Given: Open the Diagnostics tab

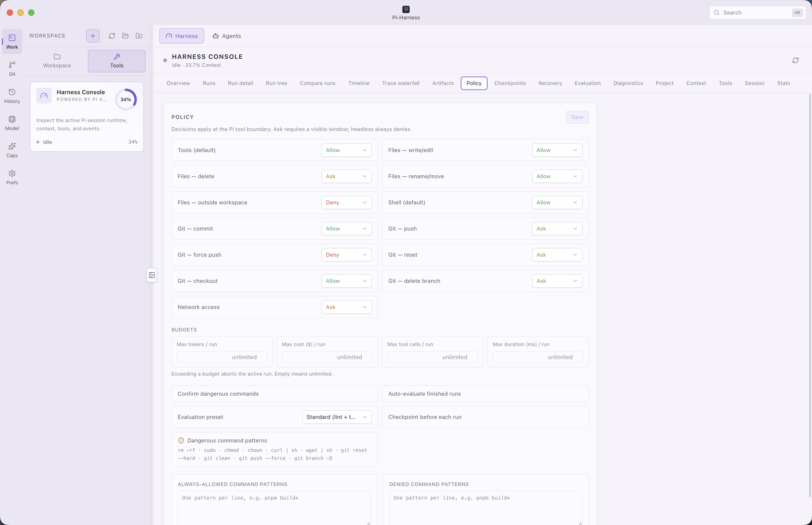Looking at the screenshot, I should pos(628,83).
